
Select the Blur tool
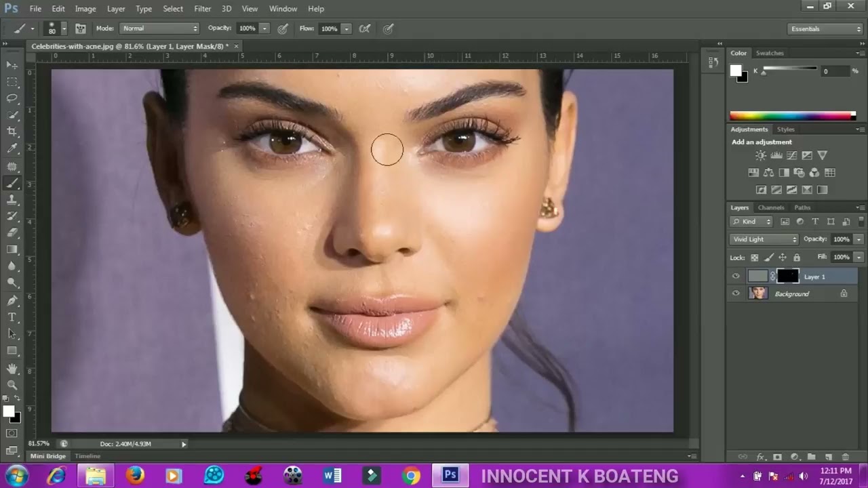click(x=12, y=266)
